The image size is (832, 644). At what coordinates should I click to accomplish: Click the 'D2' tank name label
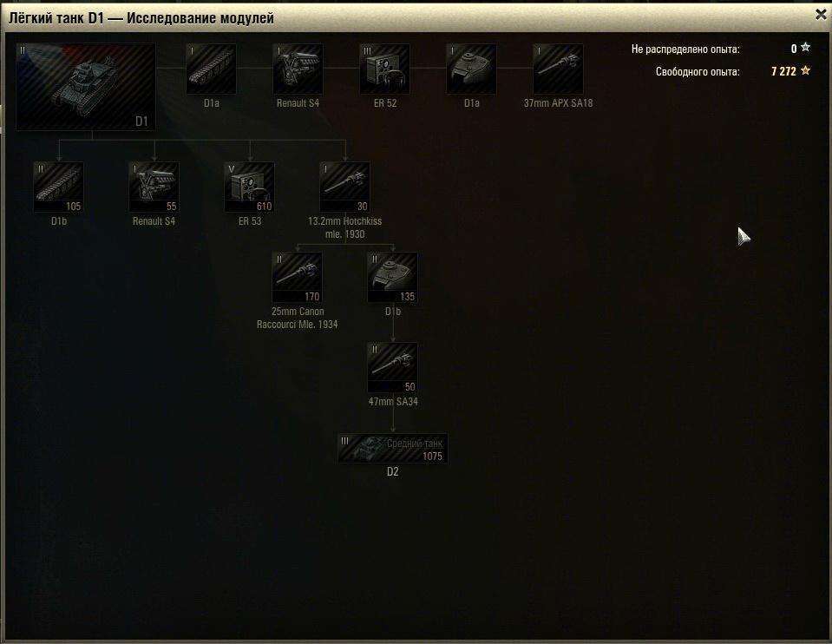point(393,471)
